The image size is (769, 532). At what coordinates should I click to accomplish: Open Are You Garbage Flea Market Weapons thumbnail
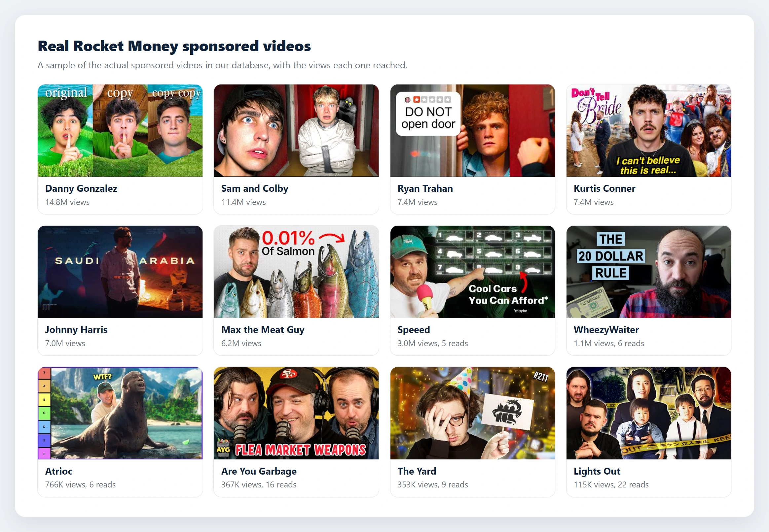coord(296,413)
